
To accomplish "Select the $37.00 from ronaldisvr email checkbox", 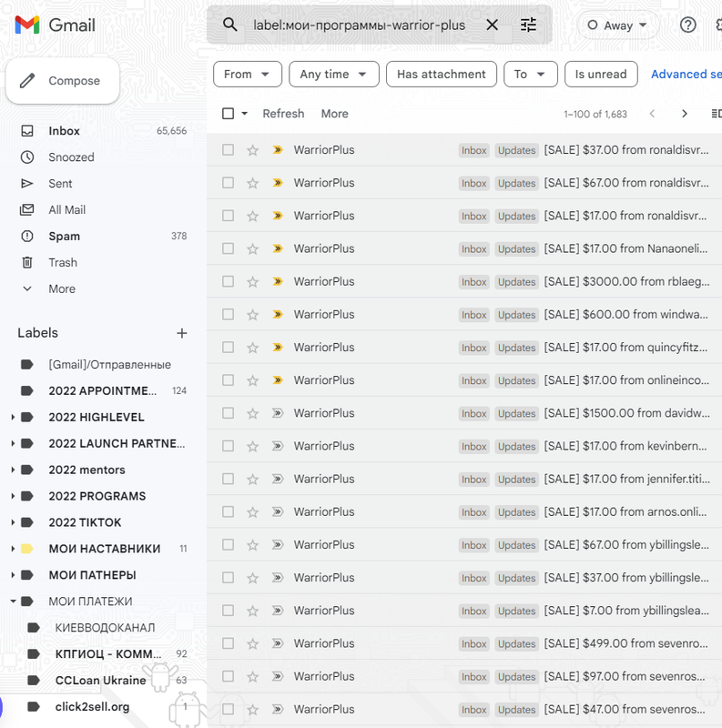I will 228,150.
